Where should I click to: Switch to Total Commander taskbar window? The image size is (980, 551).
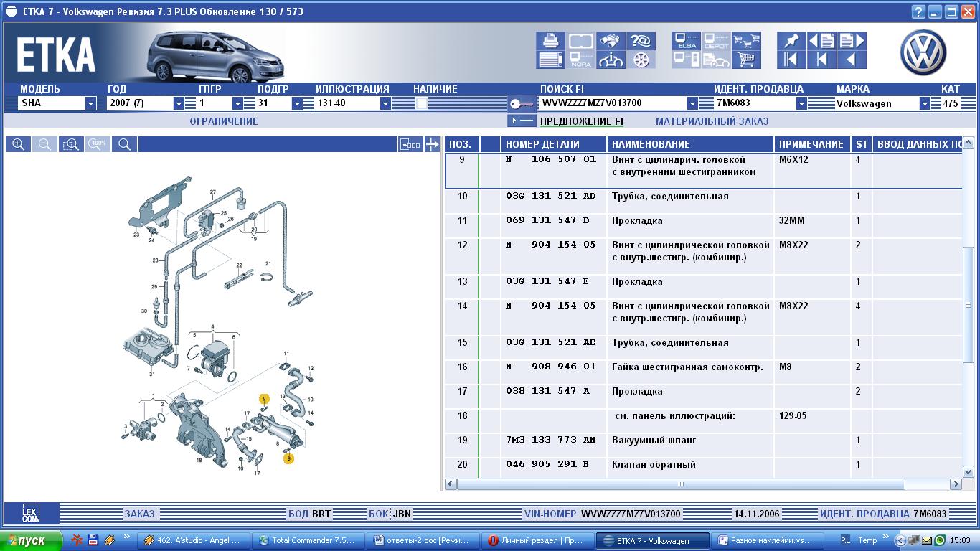[309, 540]
